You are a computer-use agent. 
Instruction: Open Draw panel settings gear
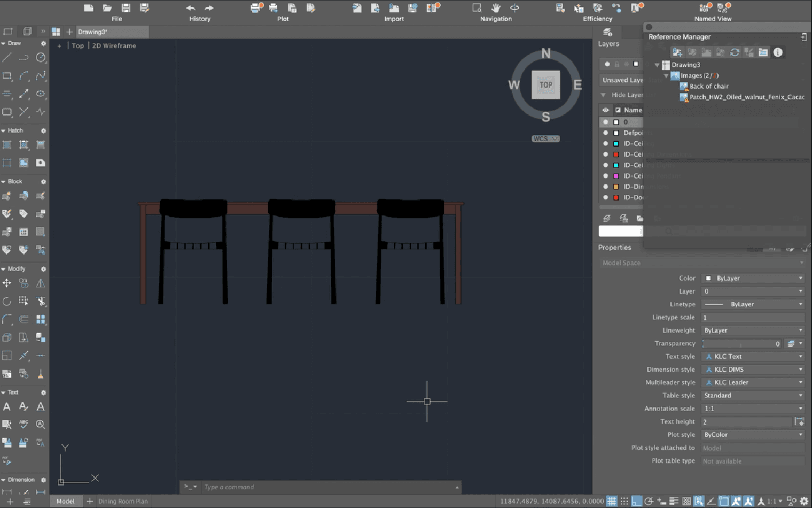click(x=43, y=43)
